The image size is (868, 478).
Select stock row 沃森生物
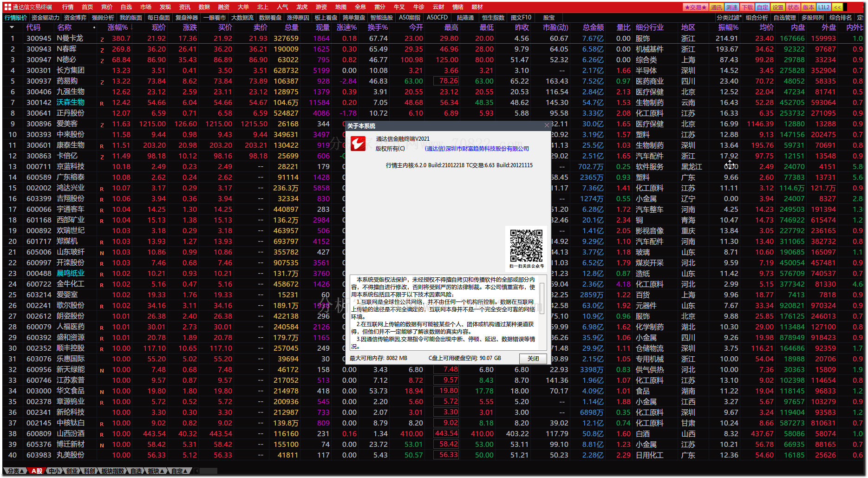434,103
